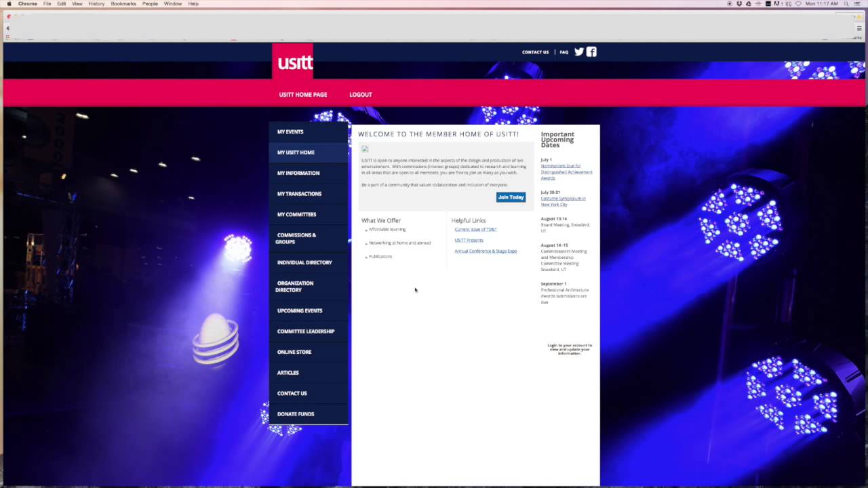The width and height of the screenshot is (868, 488).
Task: Open the People menu
Action: (150, 3)
